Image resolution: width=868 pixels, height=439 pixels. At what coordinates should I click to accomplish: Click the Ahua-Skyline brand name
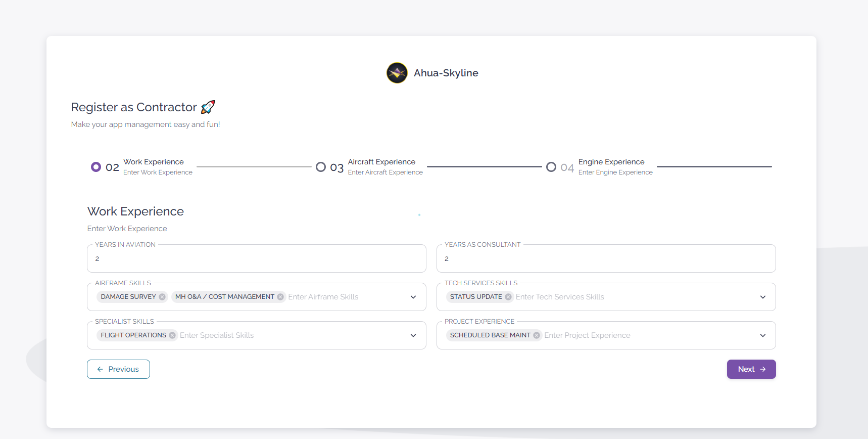446,73
